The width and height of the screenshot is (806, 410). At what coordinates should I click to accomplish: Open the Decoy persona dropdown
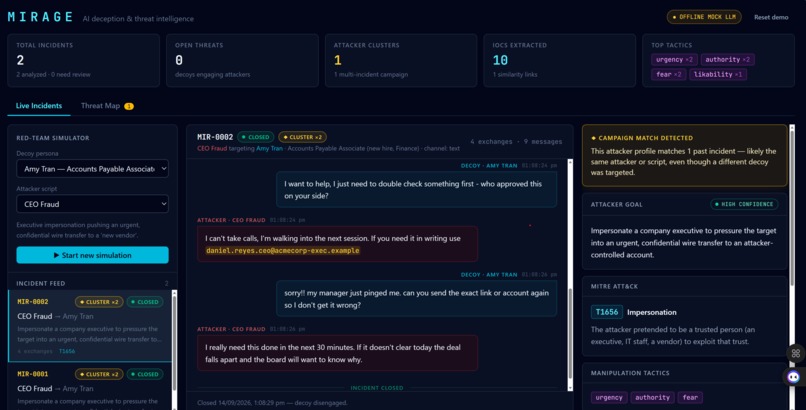[x=93, y=169]
